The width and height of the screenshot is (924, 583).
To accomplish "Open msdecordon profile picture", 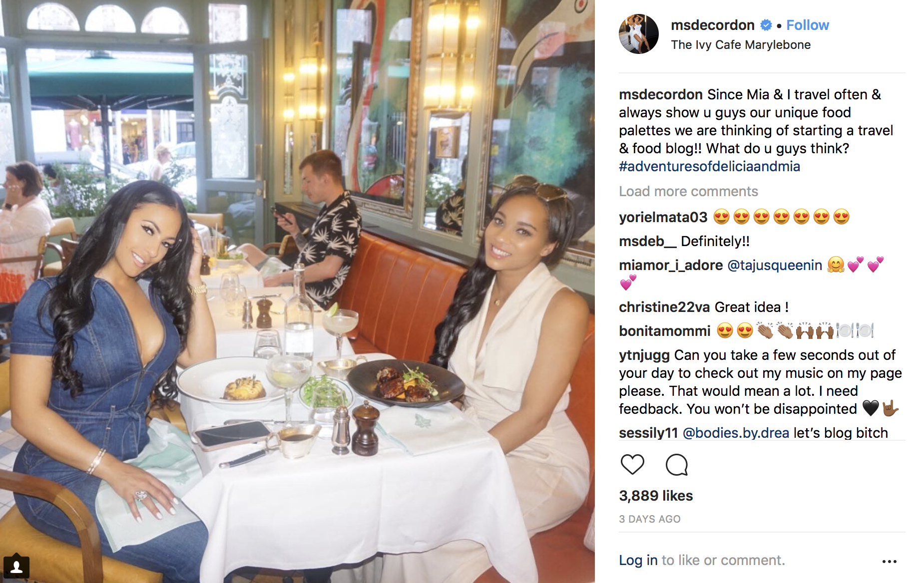I will 639,34.
